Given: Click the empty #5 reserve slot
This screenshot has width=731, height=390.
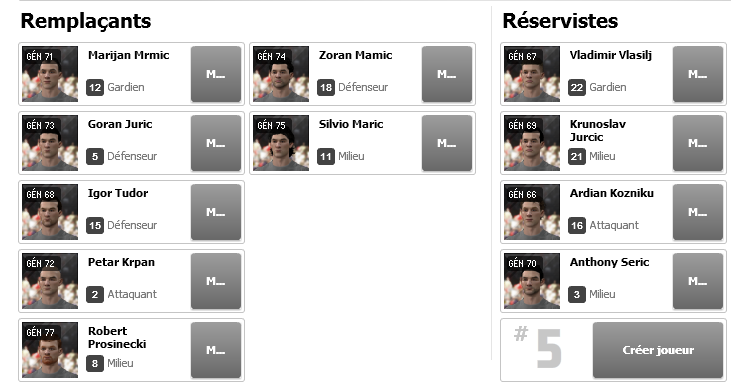Looking at the screenshot, I should point(613,350).
